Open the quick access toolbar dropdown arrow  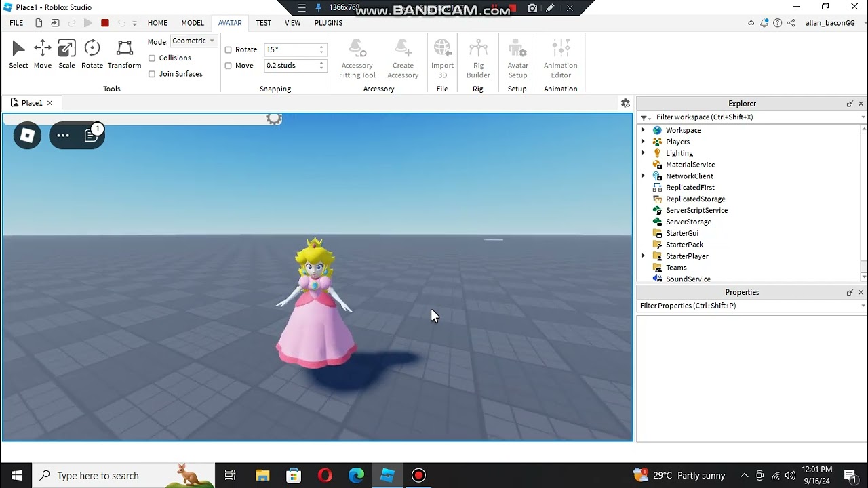(134, 23)
